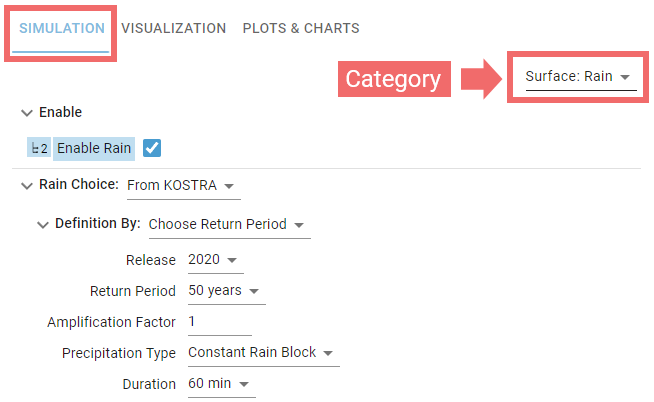This screenshot has height=402, width=654.
Task: Click the Rain Choice label text
Action: (79, 185)
